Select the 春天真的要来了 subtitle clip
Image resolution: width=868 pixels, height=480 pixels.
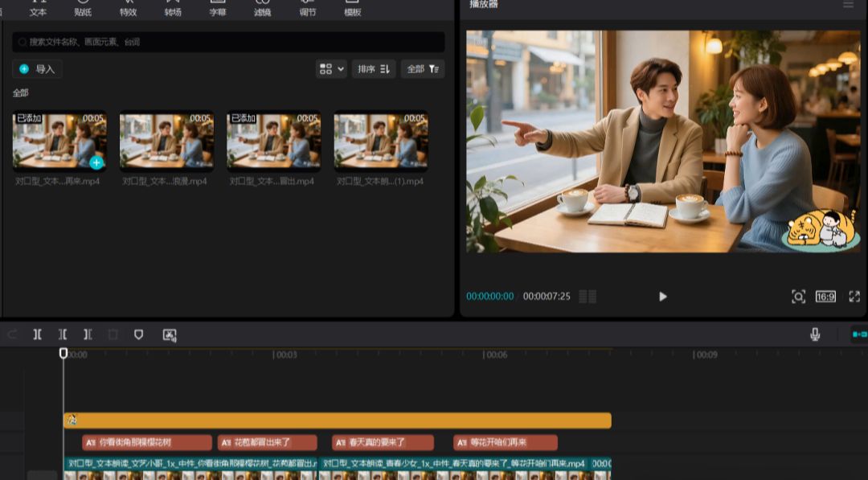pos(383,442)
